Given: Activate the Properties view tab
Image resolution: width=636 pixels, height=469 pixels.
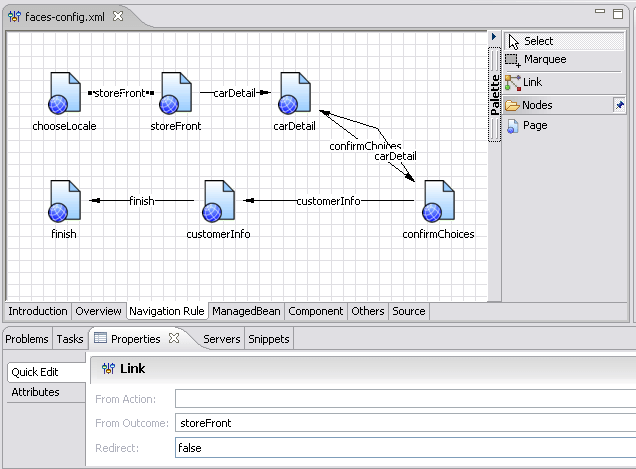Looking at the screenshot, I should tap(135, 339).
